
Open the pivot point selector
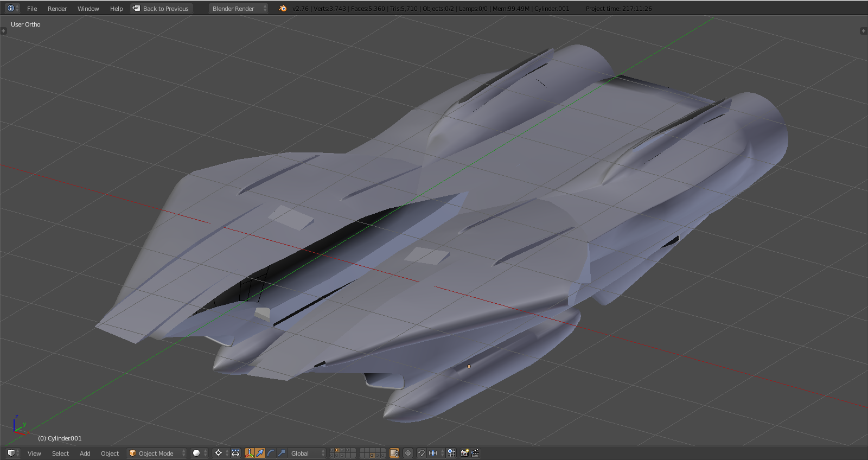tap(220, 453)
